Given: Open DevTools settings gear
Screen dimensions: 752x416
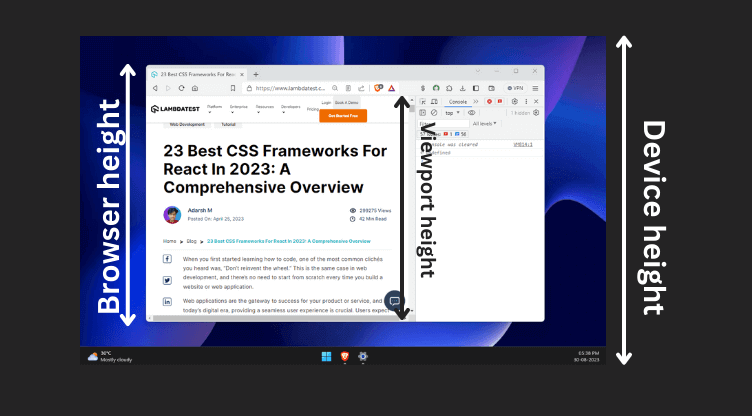Looking at the screenshot, I should tap(515, 102).
